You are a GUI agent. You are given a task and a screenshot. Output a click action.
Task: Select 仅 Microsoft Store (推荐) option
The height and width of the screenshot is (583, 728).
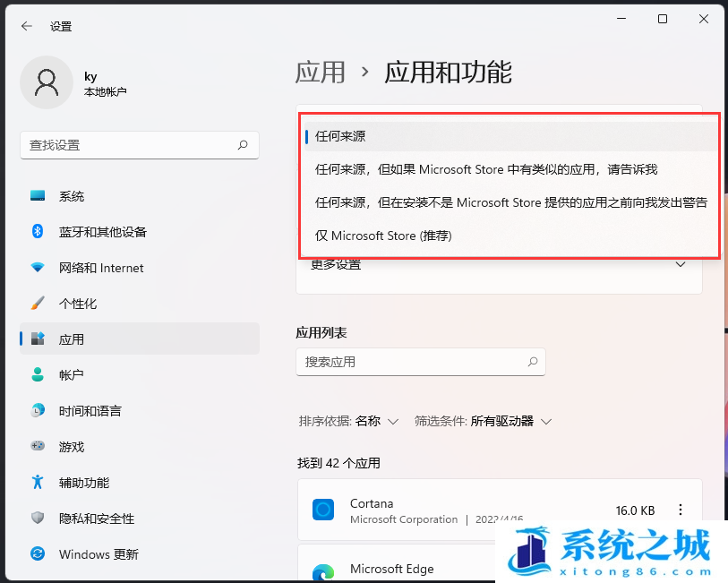pos(383,236)
